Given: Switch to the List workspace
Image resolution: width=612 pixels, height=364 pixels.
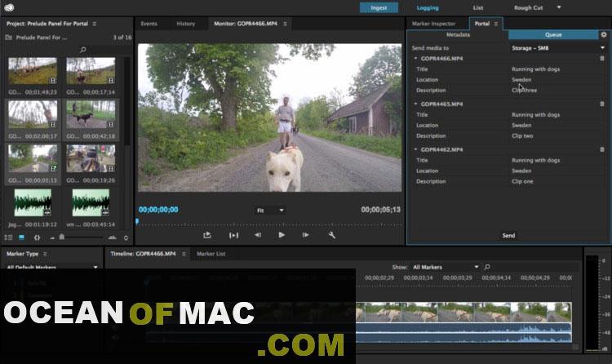Looking at the screenshot, I should (478, 7).
